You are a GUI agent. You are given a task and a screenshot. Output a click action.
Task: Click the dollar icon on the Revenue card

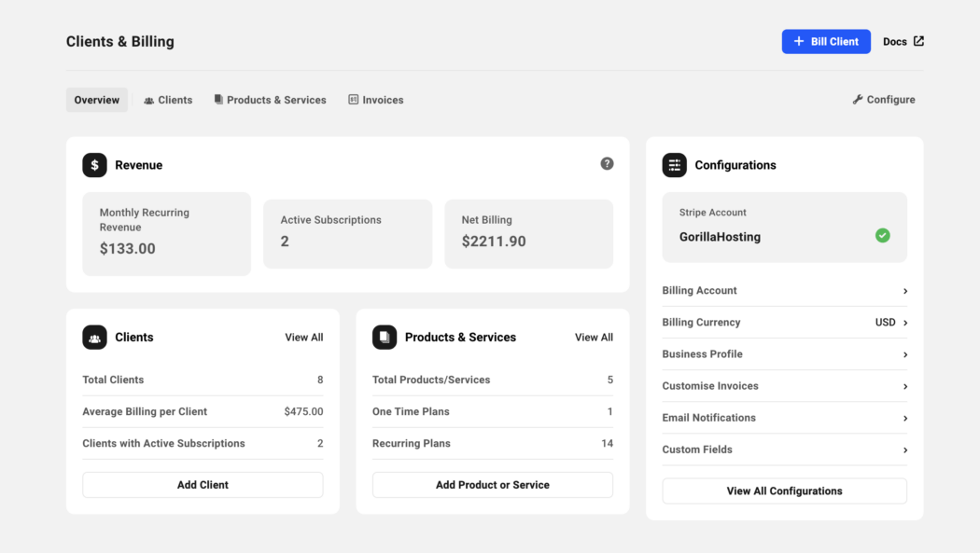94,164
